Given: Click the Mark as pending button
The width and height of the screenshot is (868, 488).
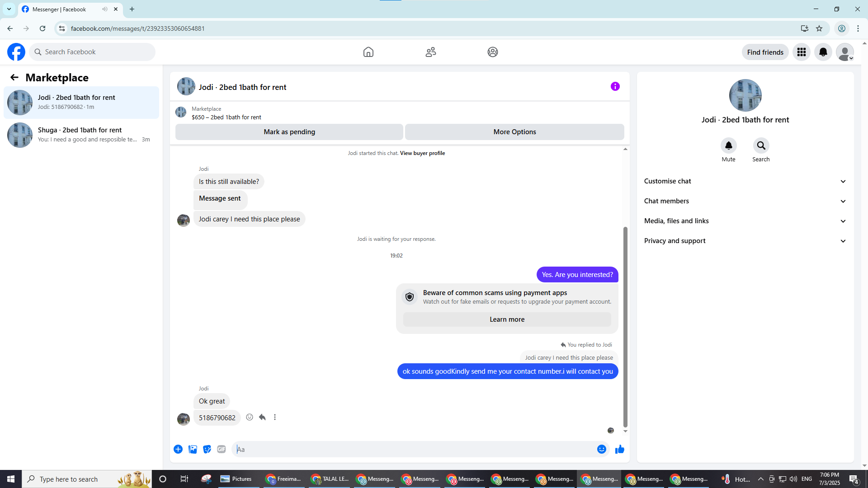Looking at the screenshot, I should 289,132.
